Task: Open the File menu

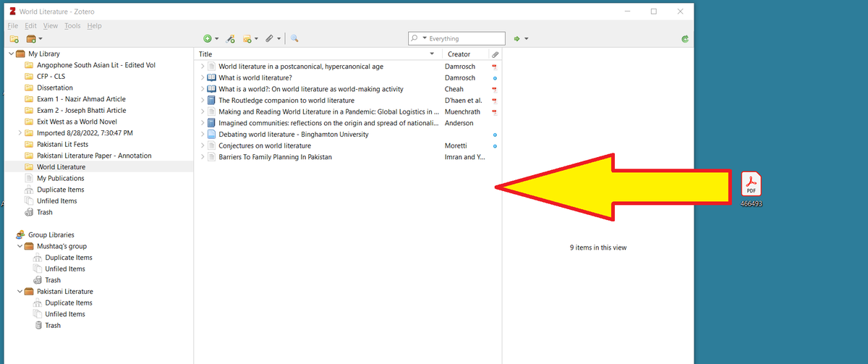Action: [x=12, y=26]
